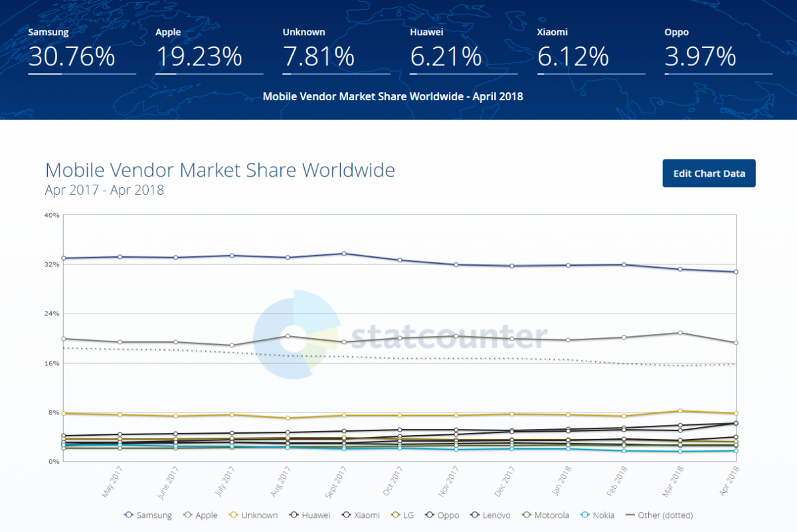
Task: Click Apple line's Mar 2018 data point
Action: [680, 333]
